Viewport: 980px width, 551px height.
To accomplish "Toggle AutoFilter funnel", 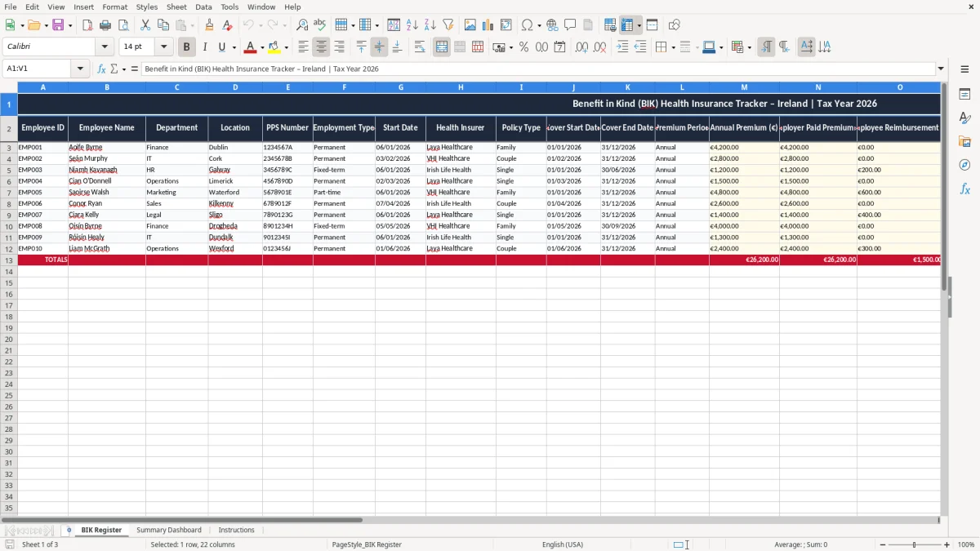I will (448, 25).
